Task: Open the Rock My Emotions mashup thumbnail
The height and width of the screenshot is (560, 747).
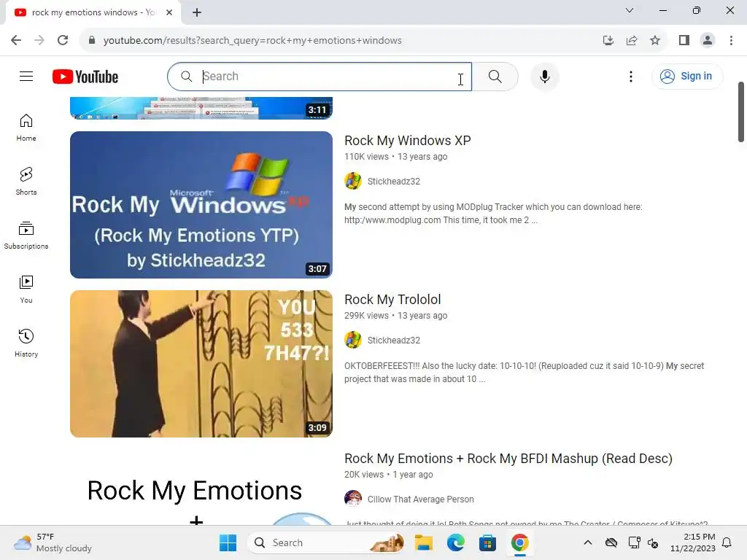Action: tap(201, 488)
